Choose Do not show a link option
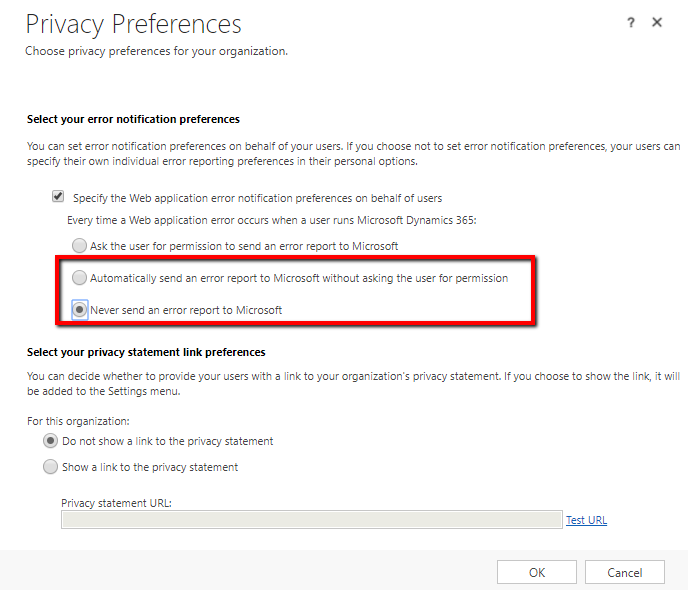 50,441
